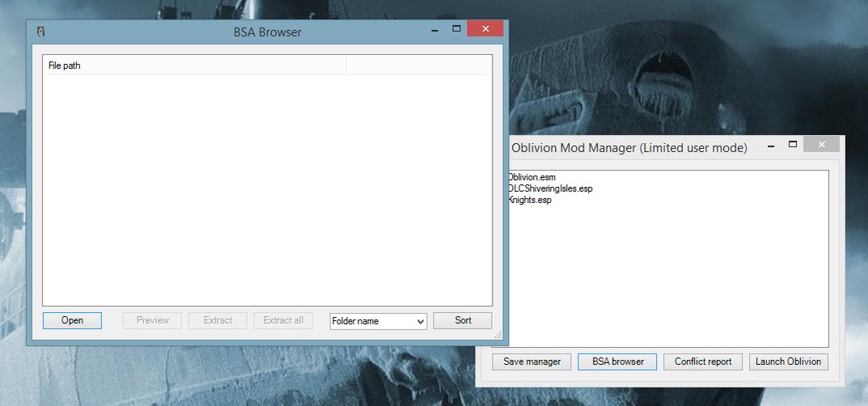Maximize the Oblivion Mod Manager window
Screen dimensions: 868x406
[x=793, y=145]
